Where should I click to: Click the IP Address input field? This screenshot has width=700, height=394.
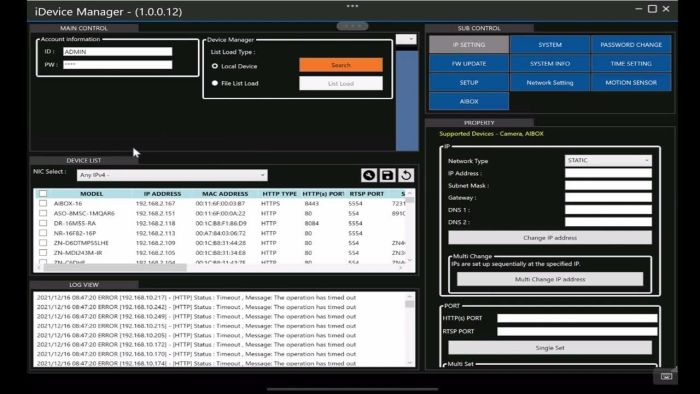click(608, 173)
